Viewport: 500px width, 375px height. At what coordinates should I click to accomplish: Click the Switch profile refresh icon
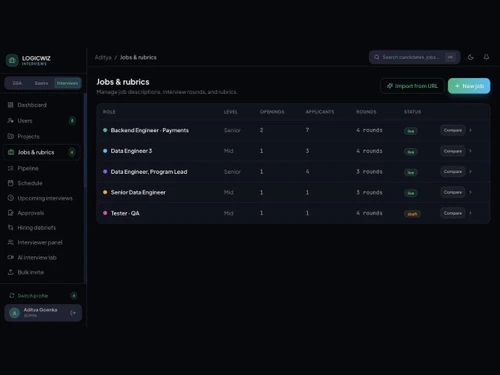12,296
